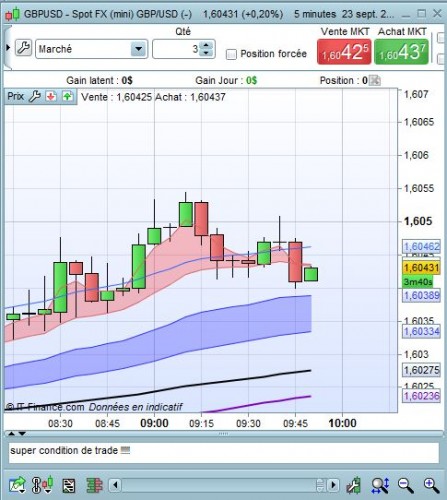
Task: Toggle the upper checkbox beside Achat MKT
Action: click(x=441, y=38)
